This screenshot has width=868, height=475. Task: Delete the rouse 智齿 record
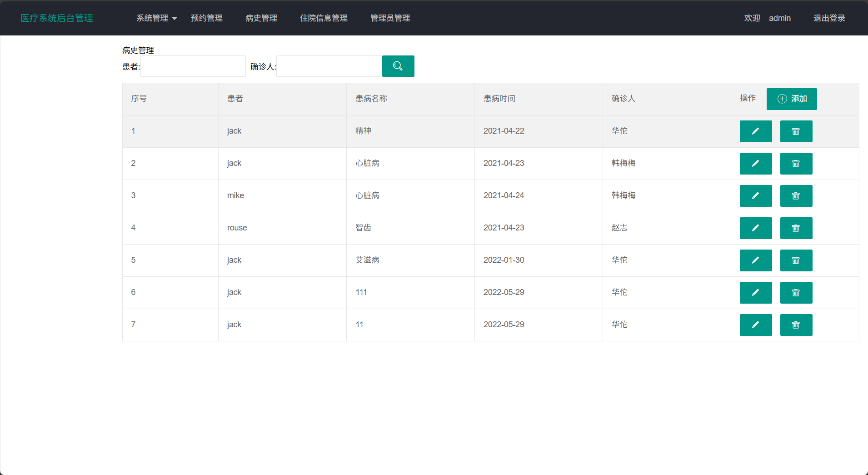[796, 228]
